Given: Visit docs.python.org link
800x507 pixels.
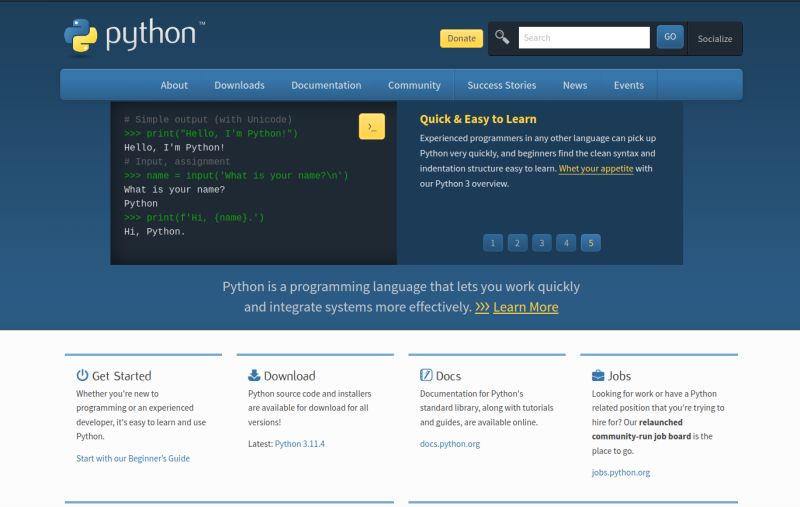Looking at the screenshot, I should (450, 444).
